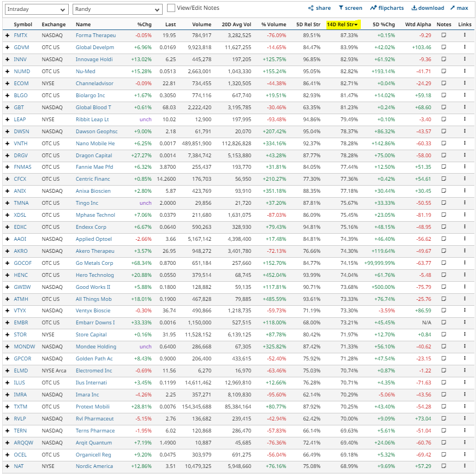This screenshot has height=474, width=476.
Task: Open the links menu for STOR
Action: 465,334
